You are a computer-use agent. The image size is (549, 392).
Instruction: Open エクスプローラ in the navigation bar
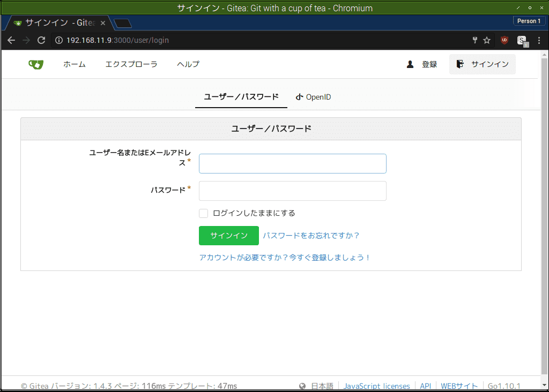click(x=131, y=64)
